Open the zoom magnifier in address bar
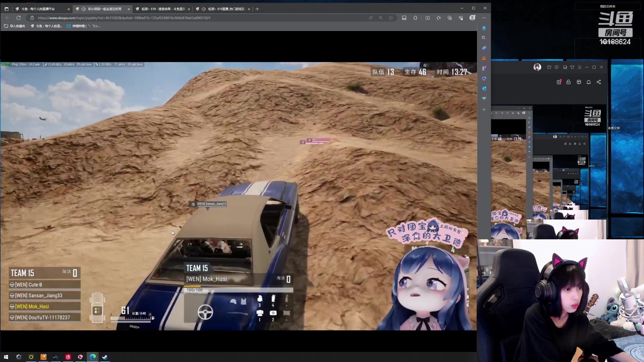This screenshot has width=644, height=362. tap(381, 18)
